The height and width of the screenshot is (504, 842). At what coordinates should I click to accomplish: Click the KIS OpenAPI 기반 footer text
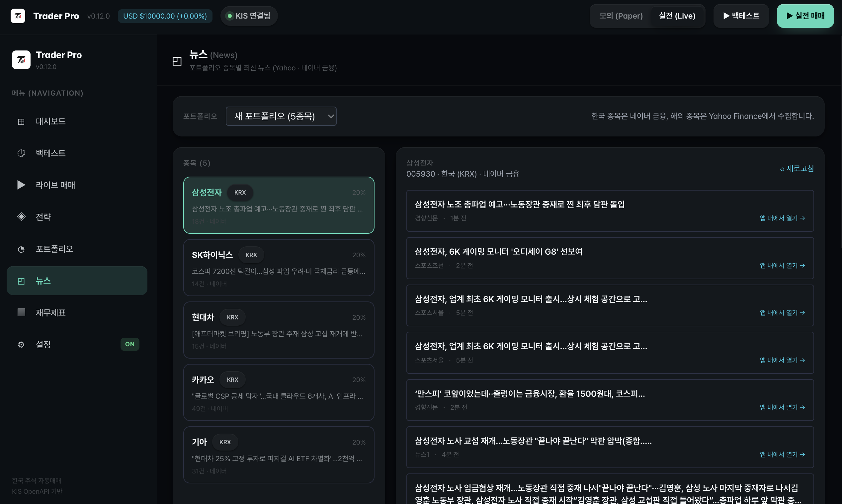(37, 492)
